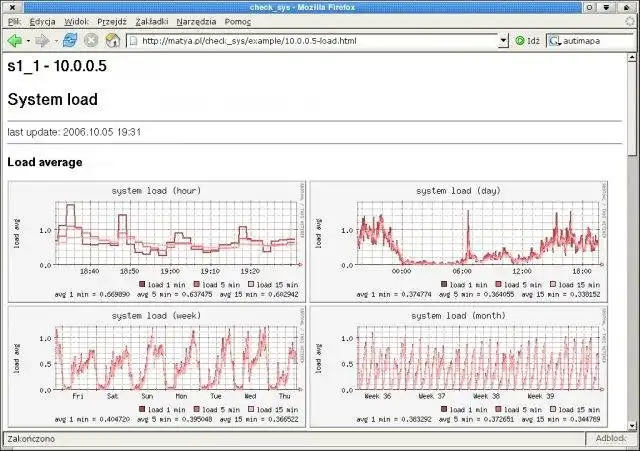Click the system load (month) graph
This screenshot has width=640, height=451.
459,367
